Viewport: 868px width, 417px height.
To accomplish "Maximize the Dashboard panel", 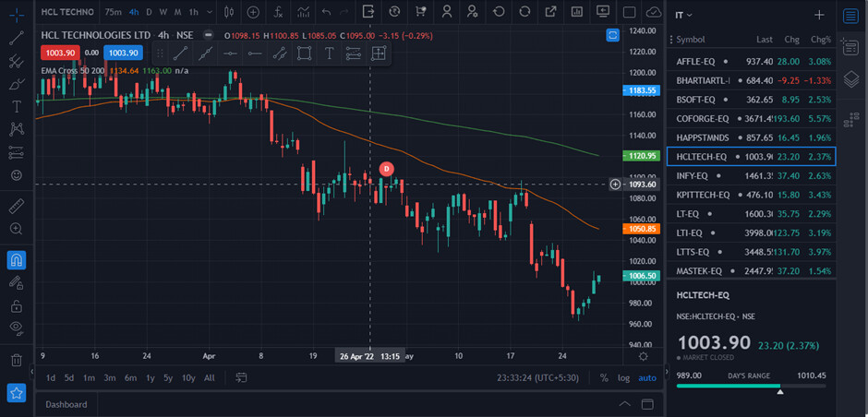I will pyautogui.click(x=647, y=404).
